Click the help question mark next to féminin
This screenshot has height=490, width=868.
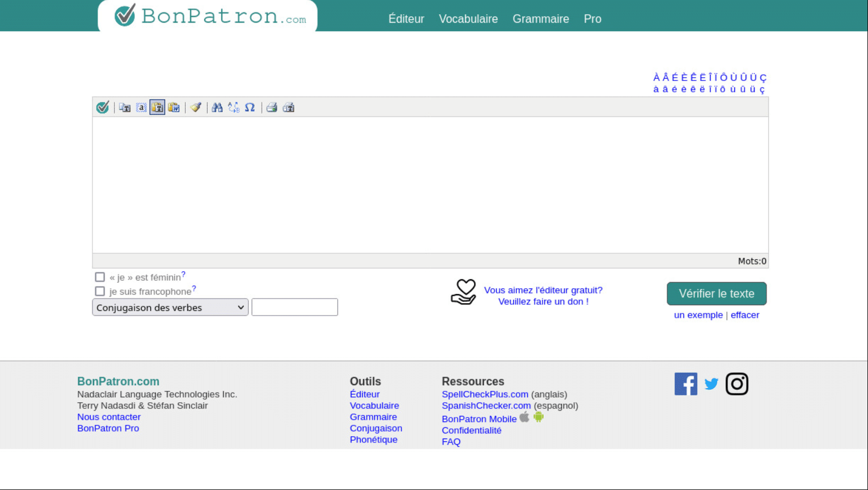click(183, 274)
